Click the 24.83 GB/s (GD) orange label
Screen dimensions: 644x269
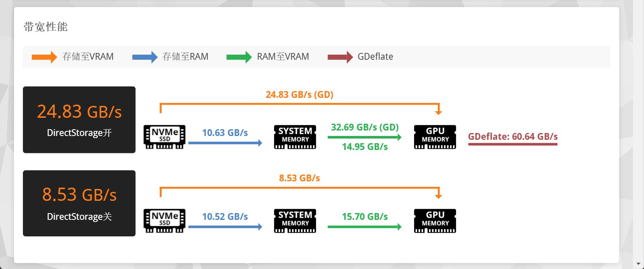[300, 94]
